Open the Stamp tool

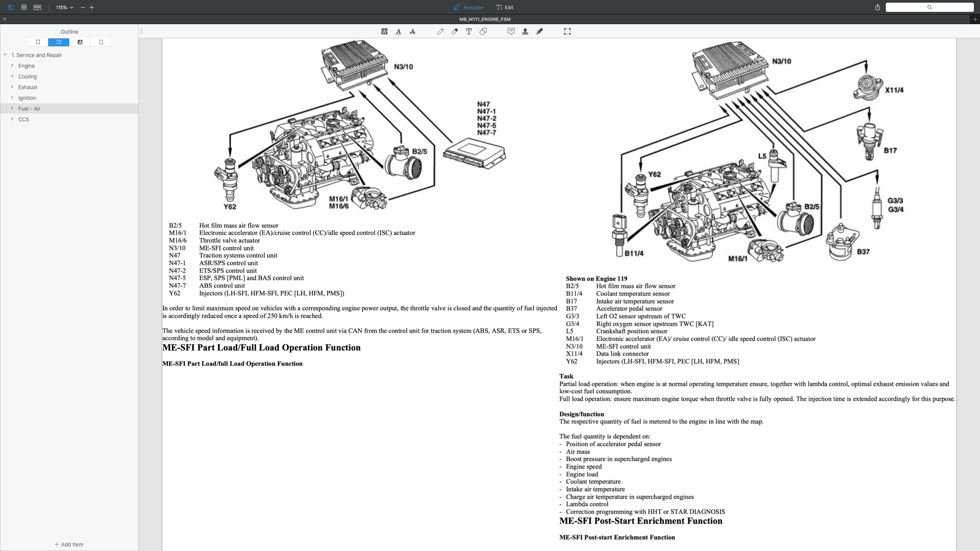[x=525, y=31]
